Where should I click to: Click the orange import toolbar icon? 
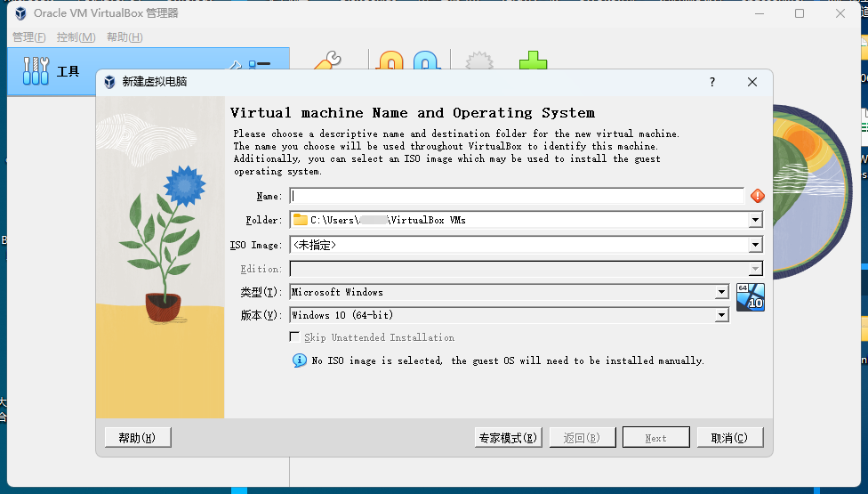(390, 61)
